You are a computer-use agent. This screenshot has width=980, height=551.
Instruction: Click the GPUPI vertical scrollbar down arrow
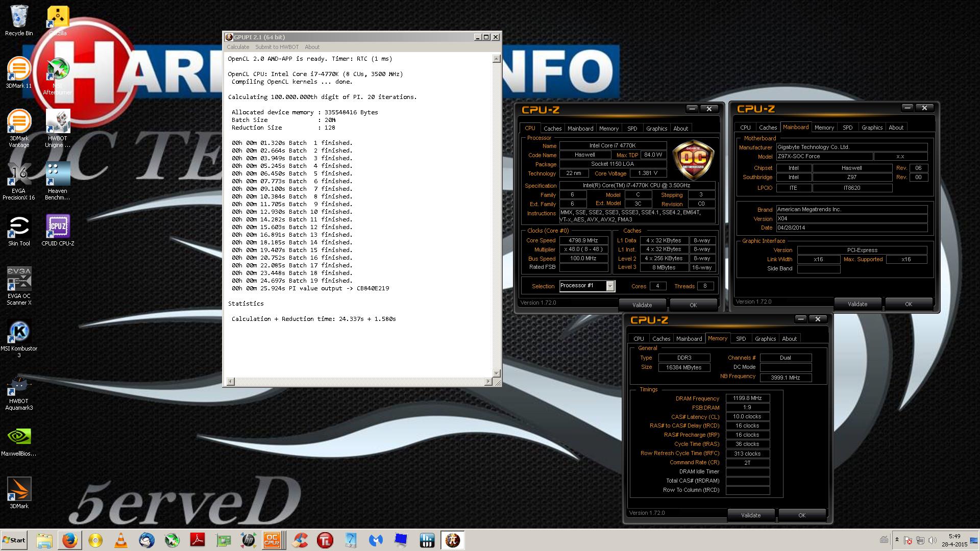pyautogui.click(x=496, y=373)
